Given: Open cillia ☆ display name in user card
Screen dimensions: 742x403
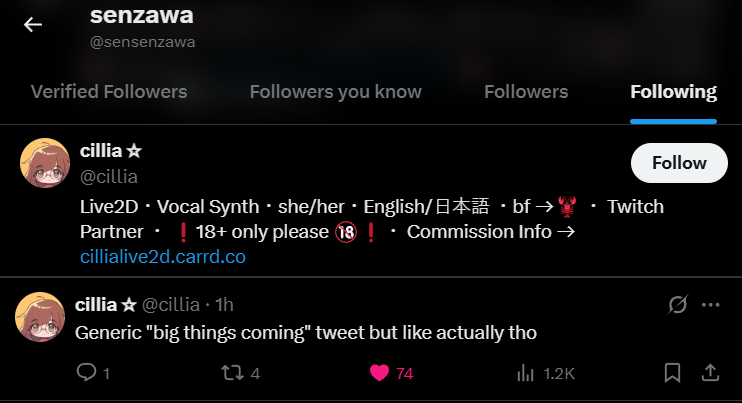Looking at the screenshot, I should 111,151.
